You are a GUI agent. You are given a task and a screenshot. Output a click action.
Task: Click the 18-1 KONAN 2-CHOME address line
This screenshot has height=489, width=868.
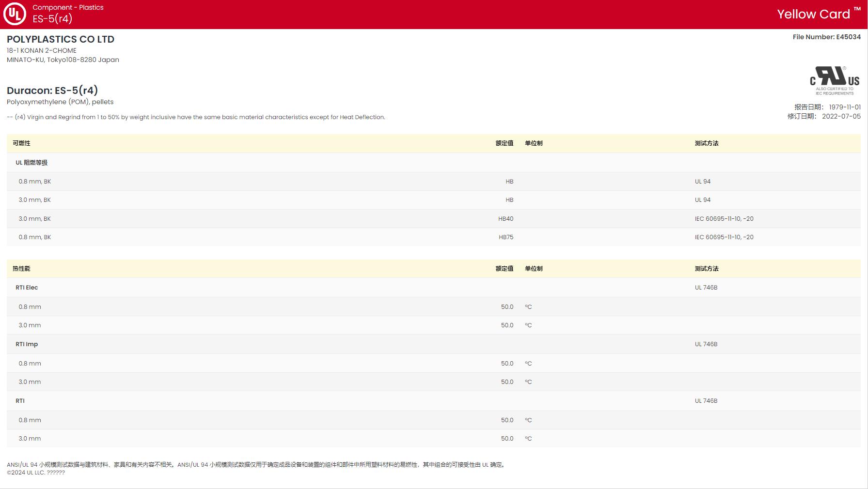pyautogui.click(x=42, y=50)
